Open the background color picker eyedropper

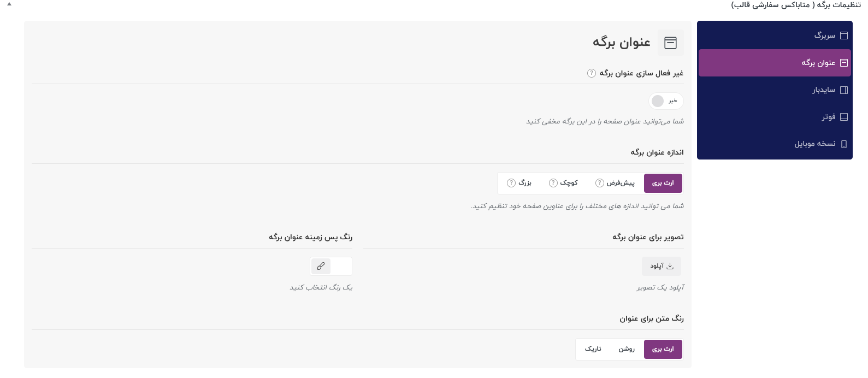tap(321, 266)
